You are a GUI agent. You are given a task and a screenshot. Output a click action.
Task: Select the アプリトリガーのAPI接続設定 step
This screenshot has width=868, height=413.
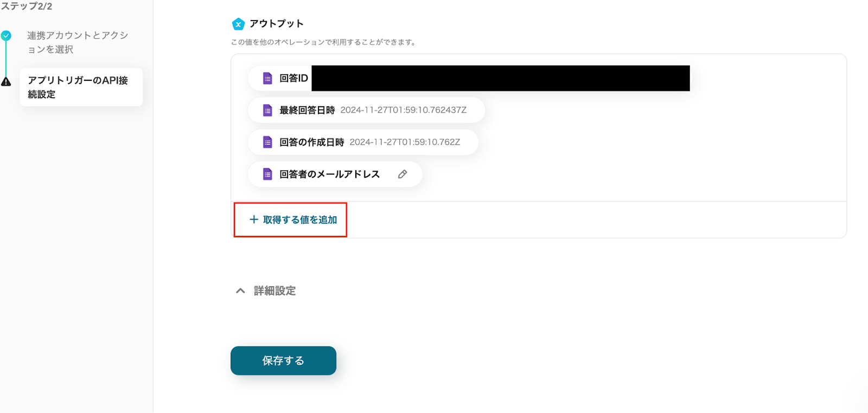(81, 87)
